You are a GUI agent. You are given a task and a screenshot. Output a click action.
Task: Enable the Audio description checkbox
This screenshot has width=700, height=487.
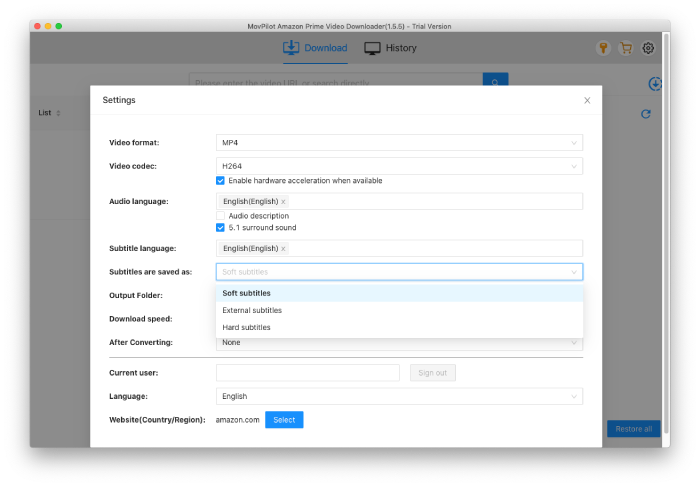(x=221, y=216)
